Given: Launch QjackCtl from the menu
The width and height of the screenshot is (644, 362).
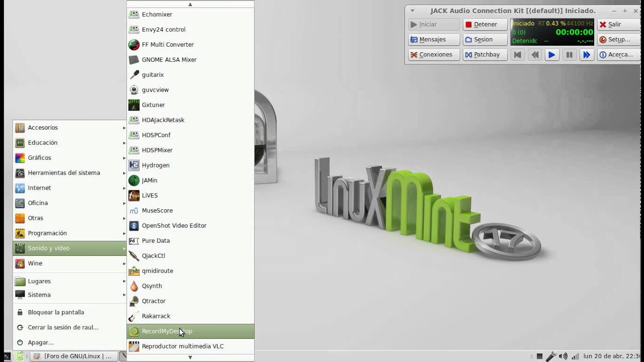Looking at the screenshot, I should click(190, 256).
